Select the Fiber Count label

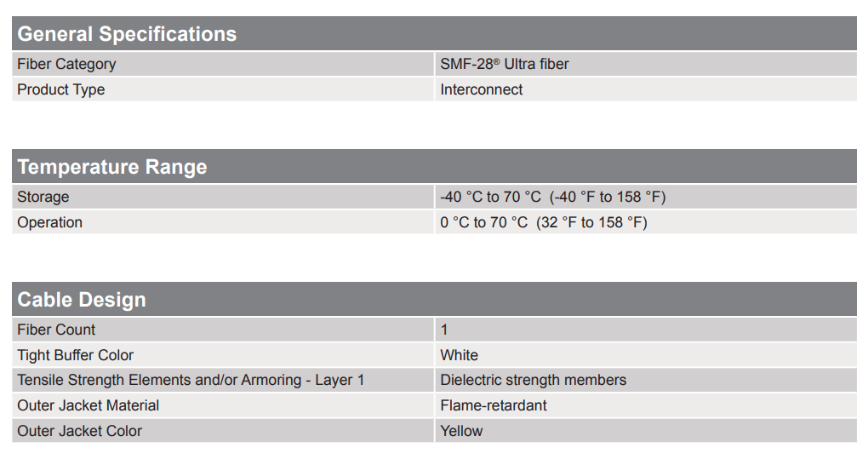pos(56,330)
